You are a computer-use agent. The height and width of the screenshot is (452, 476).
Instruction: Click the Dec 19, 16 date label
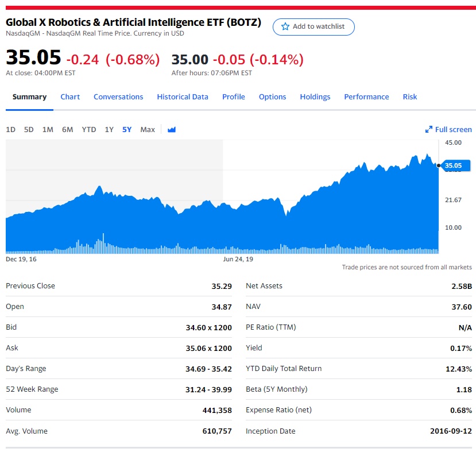21,259
